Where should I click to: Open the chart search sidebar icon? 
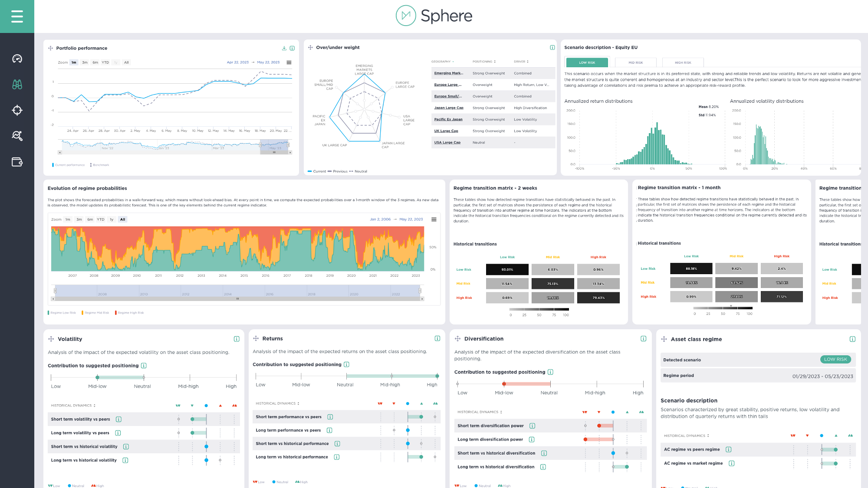tap(17, 136)
